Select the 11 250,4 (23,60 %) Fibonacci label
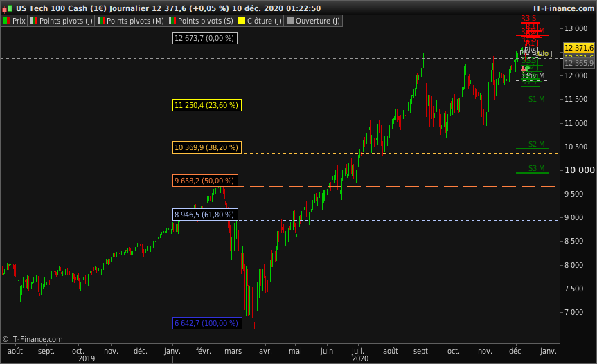The image size is (597, 364). pyautogui.click(x=207, y=105)
